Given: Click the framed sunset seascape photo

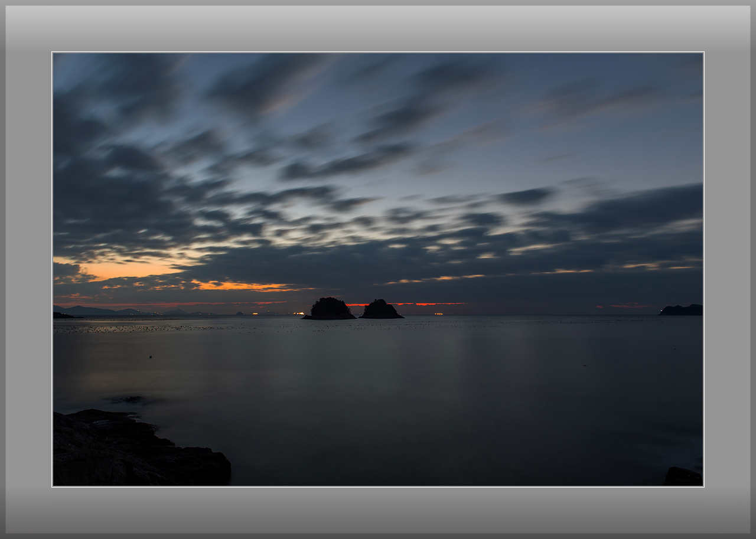Looking at the screenshot, I should coord(378,269).
